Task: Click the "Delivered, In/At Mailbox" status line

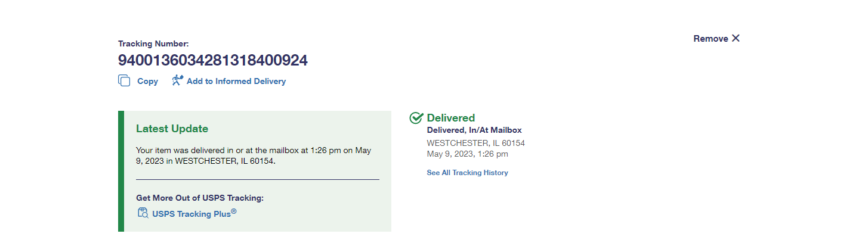Action: [x=474, y=130]
